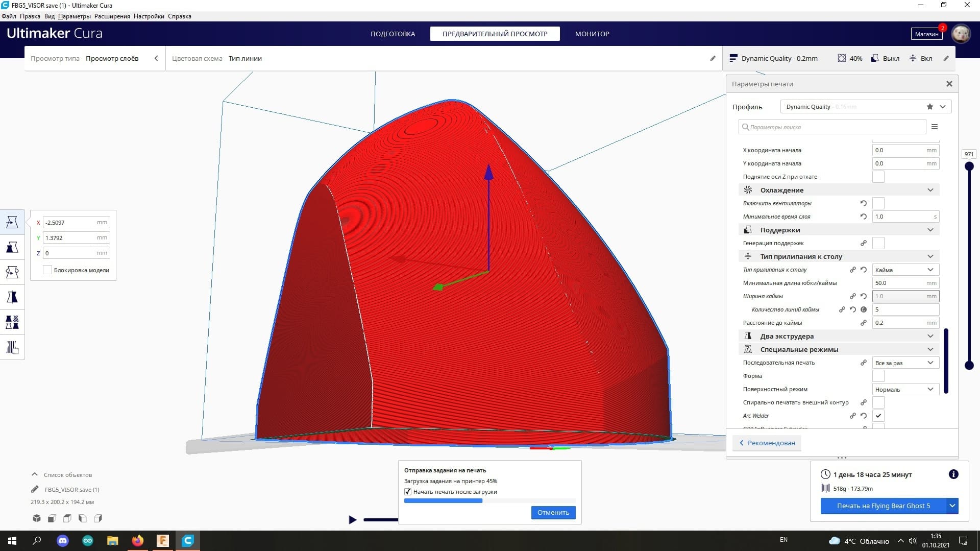Select the Mirror tool in left toolbar
This screenshot has height=551, width=980.
(x=12, y=297)
